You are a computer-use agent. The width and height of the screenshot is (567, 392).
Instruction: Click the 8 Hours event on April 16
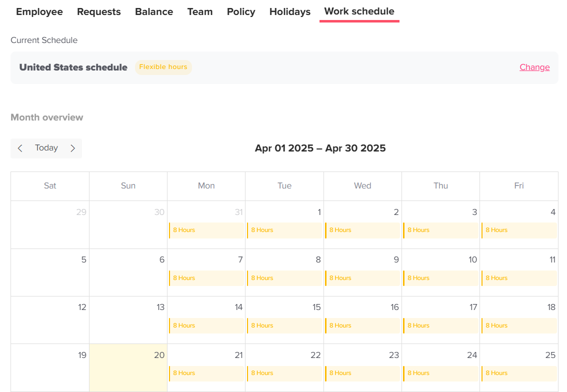click(x=362, y=325)
